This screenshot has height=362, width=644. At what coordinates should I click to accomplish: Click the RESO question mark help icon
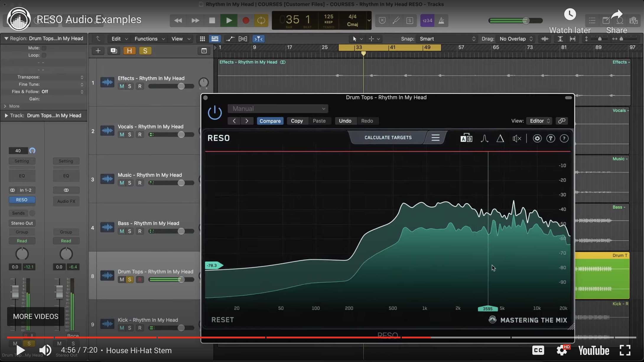564,138
